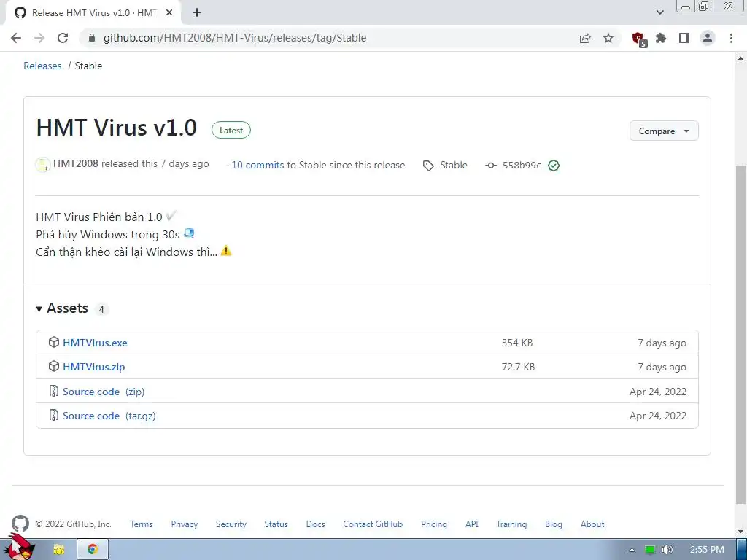
Task: Click the Stable tag link
Action: click(x=454, y=165)
